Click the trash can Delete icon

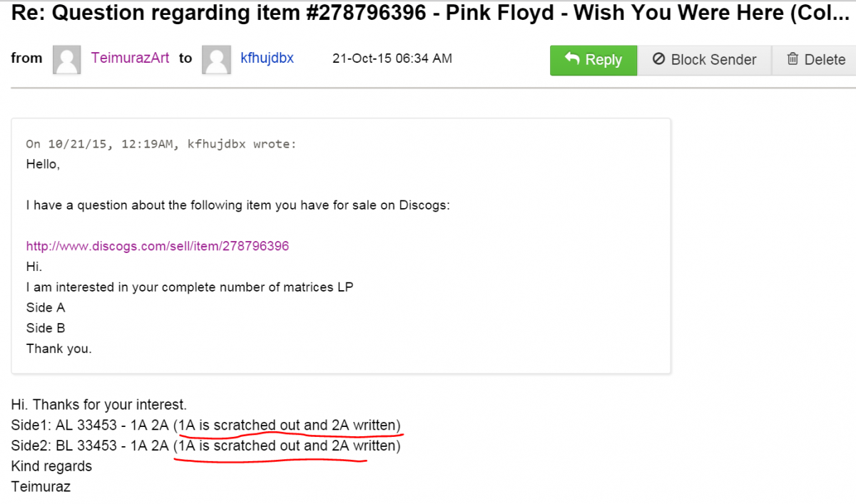(x=793, y=59)
